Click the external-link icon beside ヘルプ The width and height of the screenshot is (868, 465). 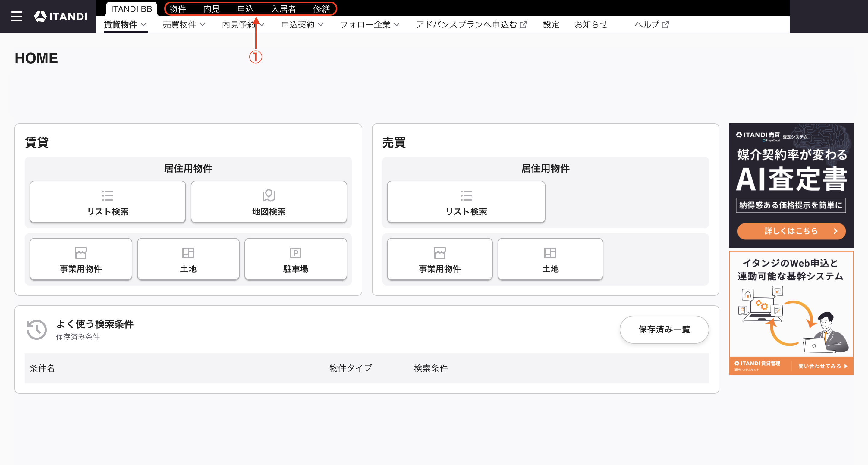tap(665, 25)
